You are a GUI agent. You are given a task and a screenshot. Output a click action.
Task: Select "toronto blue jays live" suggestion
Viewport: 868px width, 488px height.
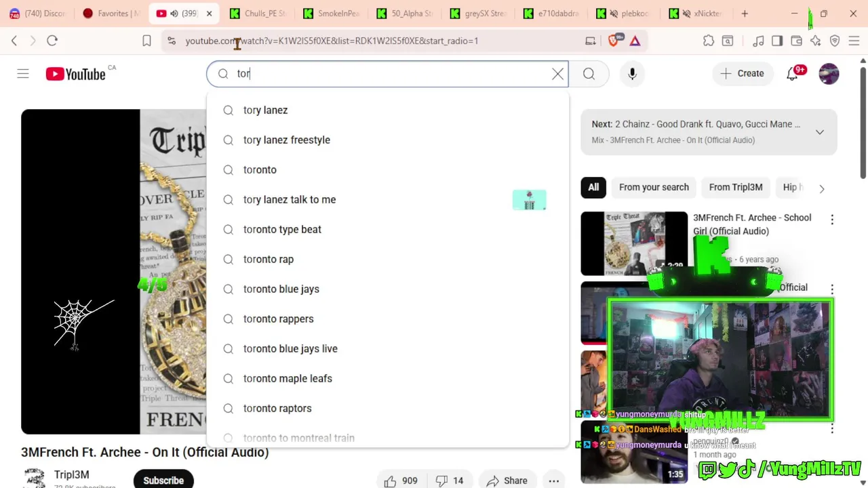pyautogui.click(x=388, y=348)
